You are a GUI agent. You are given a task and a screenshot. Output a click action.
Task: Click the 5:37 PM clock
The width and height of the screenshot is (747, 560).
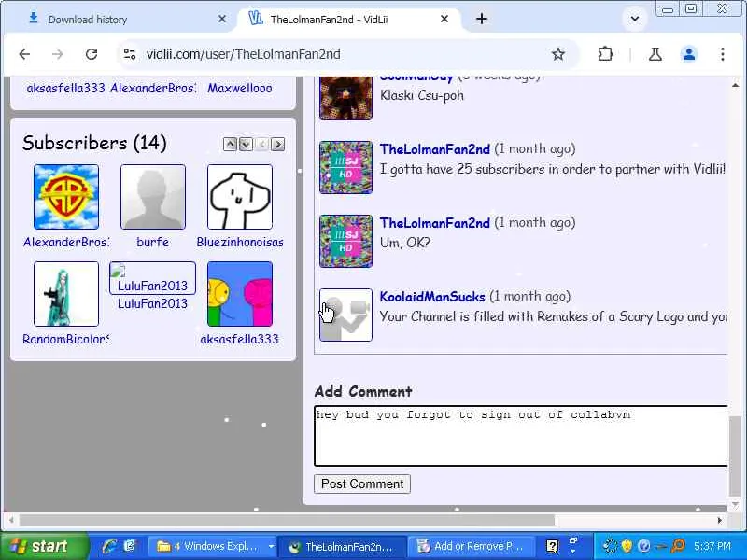click(x=712, y=546)
